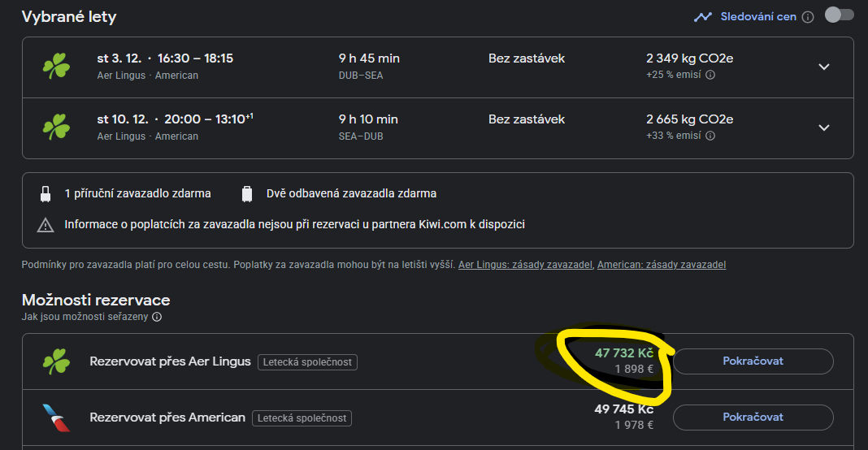Screen dimensions: 868x450
Task: Click info icon next to +33 % emisí
Action: pos(710,136)
